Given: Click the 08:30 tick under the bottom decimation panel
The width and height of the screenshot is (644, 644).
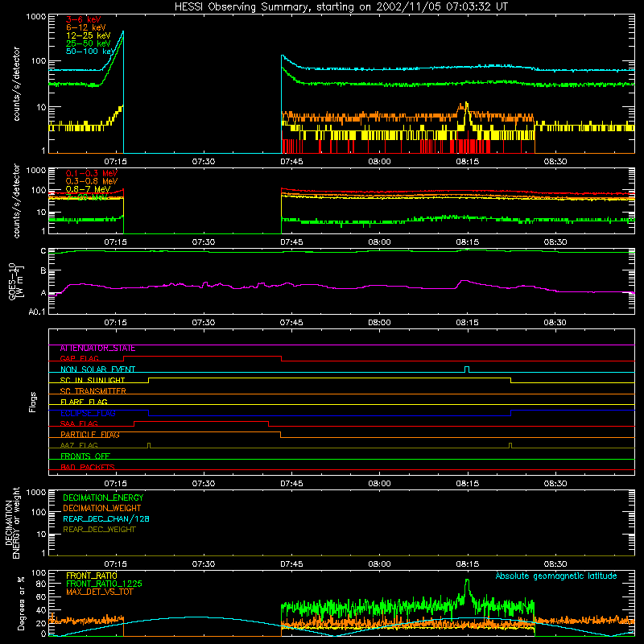Looking at the screenshot, I should point(555,564).
